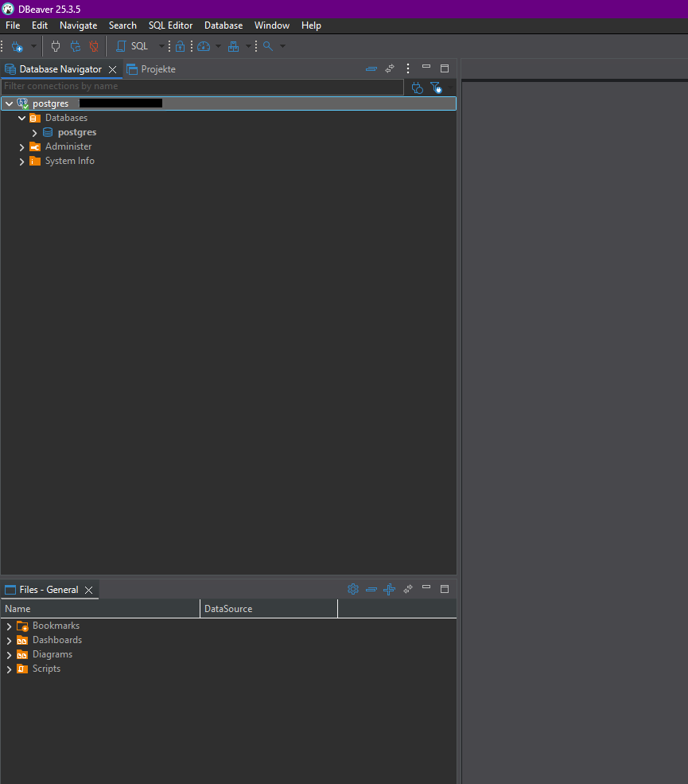This screenshot has height=784, width=688.
Task: Click the New Database Connection toolbar icon
Action: [x=17, y=46]
